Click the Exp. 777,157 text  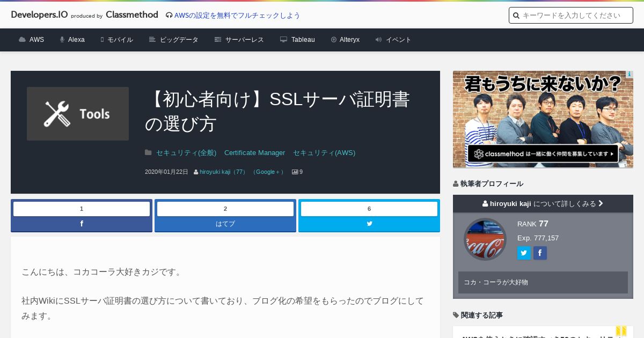click(538, 238)
